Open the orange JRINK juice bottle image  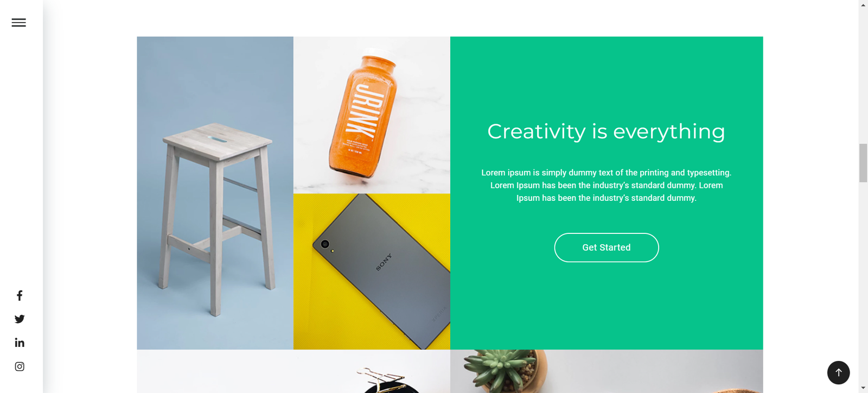point(372,115)
